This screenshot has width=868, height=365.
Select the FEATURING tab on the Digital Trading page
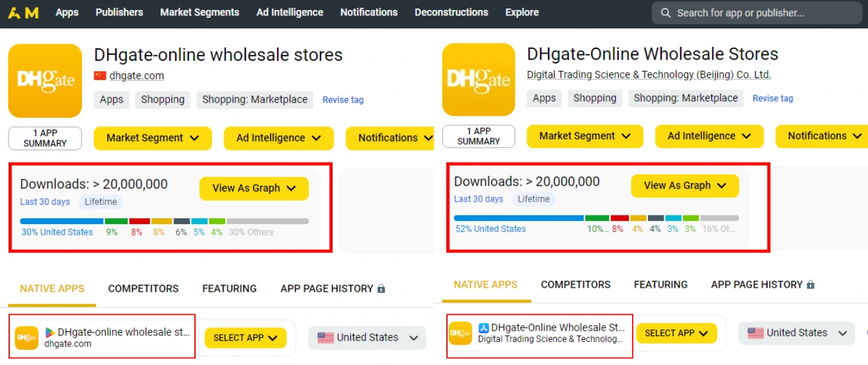click(x=660, y=285)
